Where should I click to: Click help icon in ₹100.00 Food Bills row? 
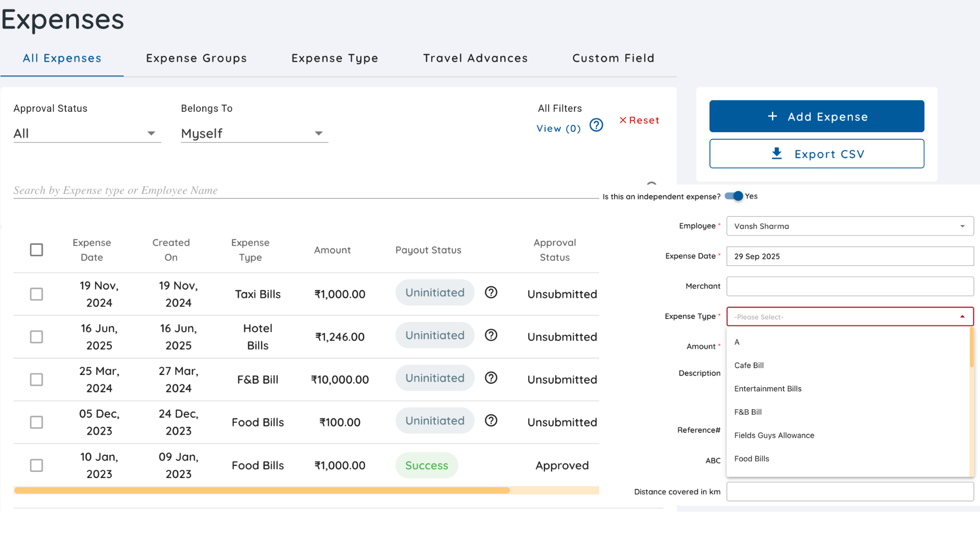coord(491,421)
